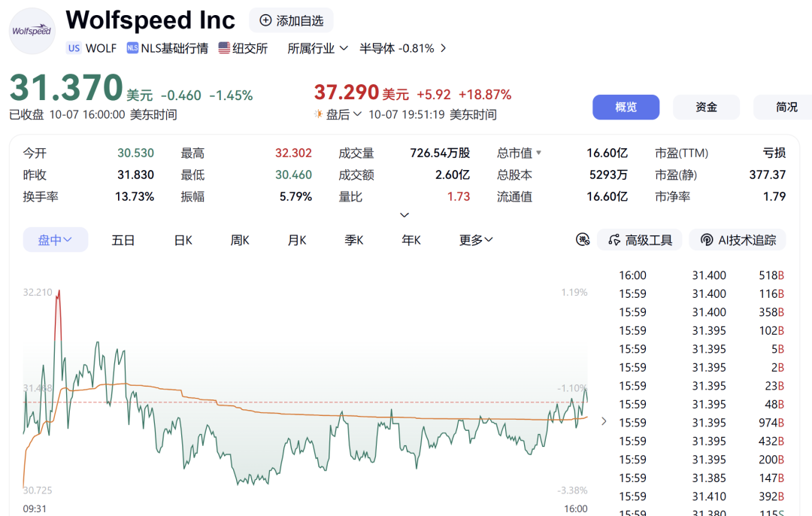The image size is (812, 516).
Task: Click the 432B trade volume entry
Action: [771, 442]
